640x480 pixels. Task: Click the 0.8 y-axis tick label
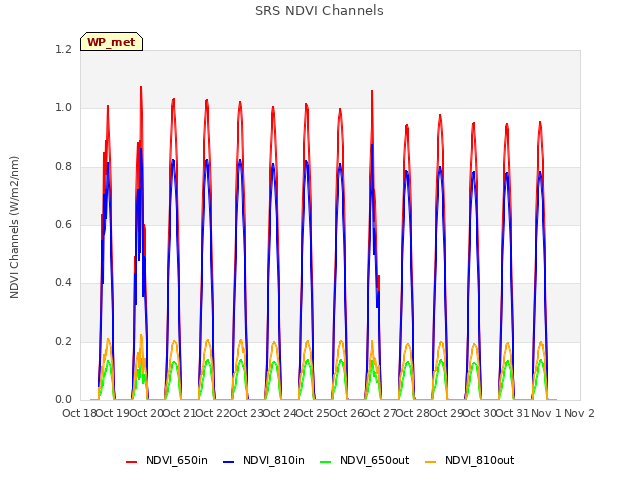point(63,166)
